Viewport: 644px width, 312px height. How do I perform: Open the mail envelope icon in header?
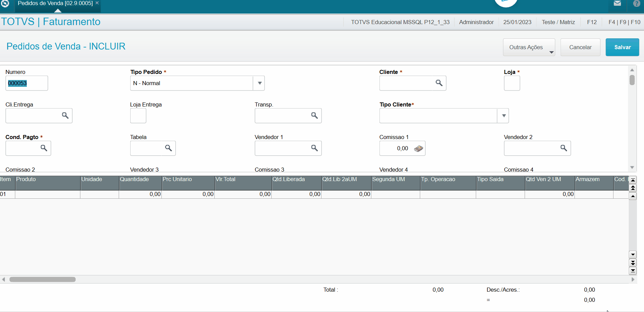[x=617, y=3]
